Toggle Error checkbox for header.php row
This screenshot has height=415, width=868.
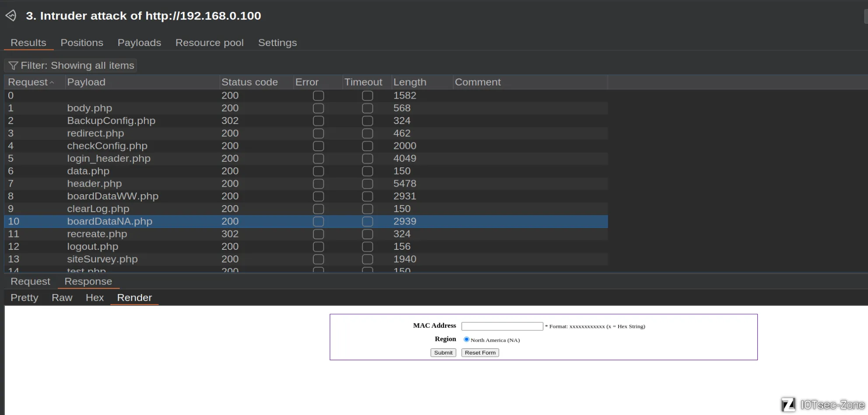[x=319, y=184]
